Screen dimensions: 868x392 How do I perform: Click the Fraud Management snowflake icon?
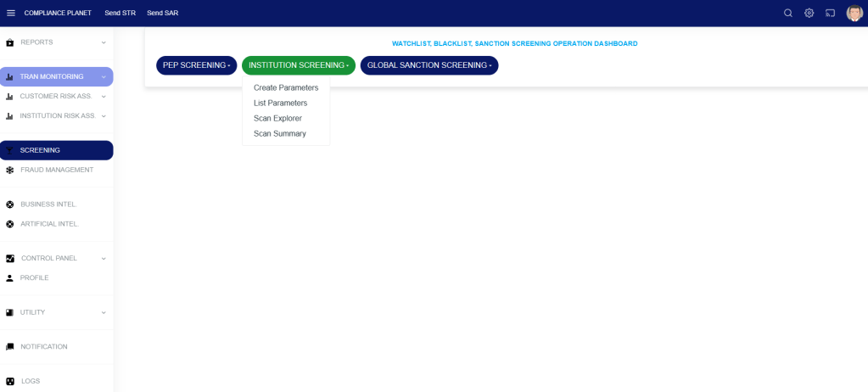pyautogui.click(x=10, y=170)
